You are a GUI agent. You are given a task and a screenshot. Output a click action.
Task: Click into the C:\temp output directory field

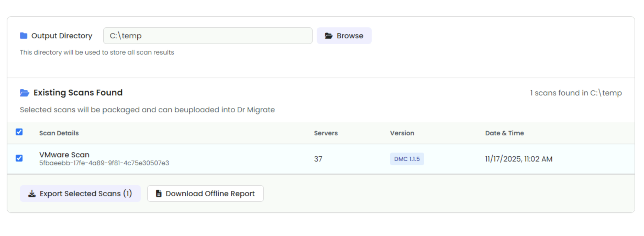click(207, 36)
